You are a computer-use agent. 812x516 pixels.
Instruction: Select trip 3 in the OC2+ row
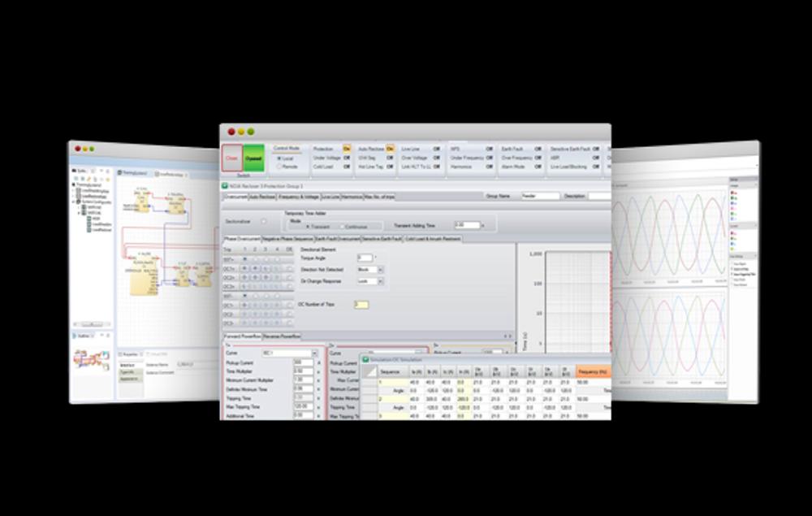click(266, 278)
